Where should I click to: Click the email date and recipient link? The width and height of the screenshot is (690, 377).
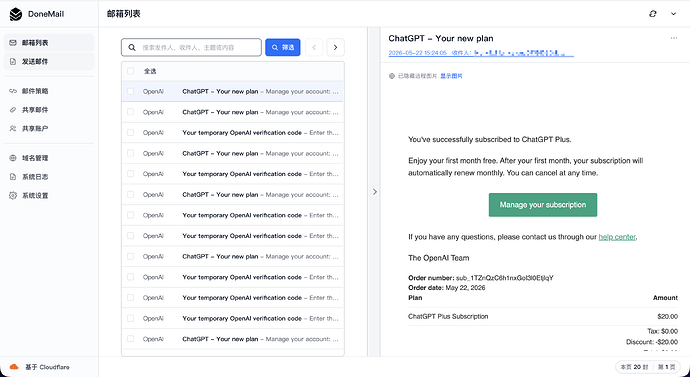pyautogui.click(x=481, y=53)
